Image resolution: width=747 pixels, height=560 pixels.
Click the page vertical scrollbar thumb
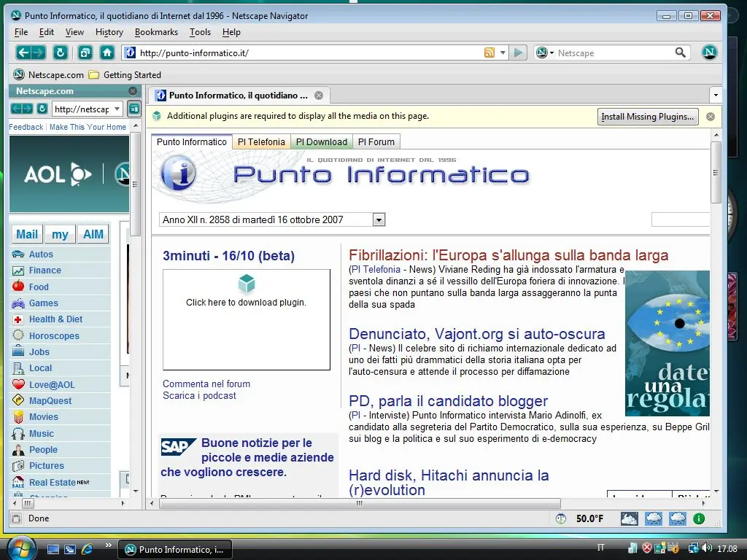click(x=716, y=172)
